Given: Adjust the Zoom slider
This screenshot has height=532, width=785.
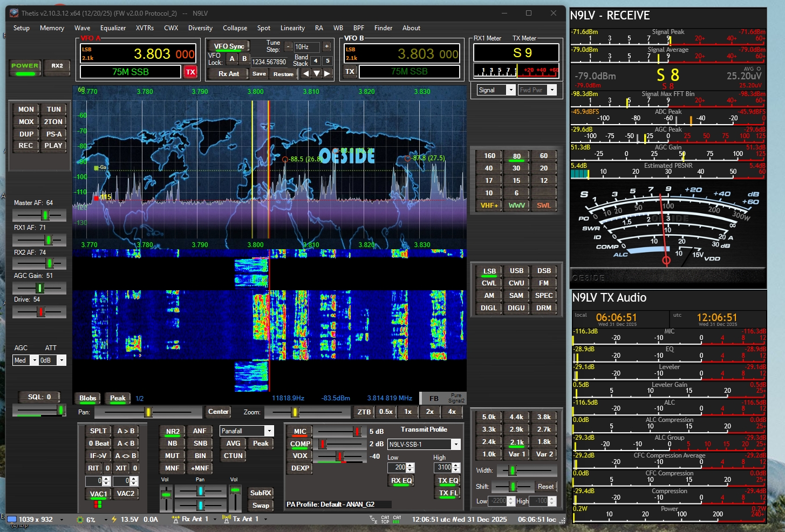Looking at the screenshot, I should point(295,412).
